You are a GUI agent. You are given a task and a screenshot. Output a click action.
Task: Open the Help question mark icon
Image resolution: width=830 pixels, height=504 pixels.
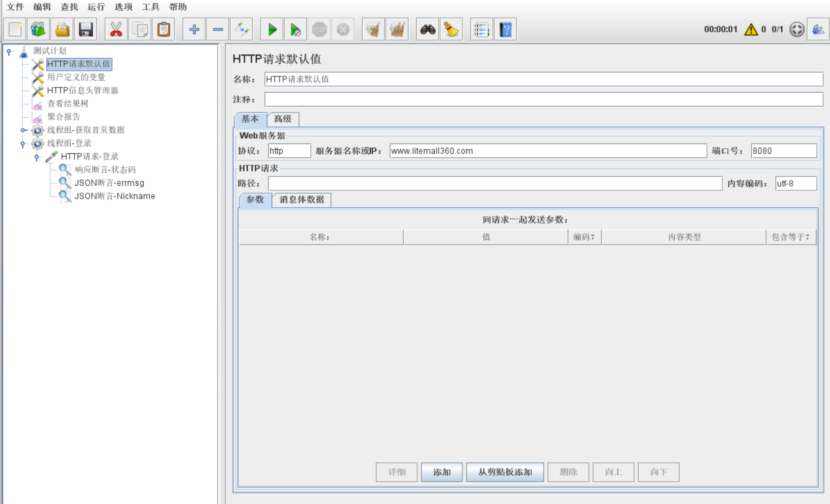[506, 30]
